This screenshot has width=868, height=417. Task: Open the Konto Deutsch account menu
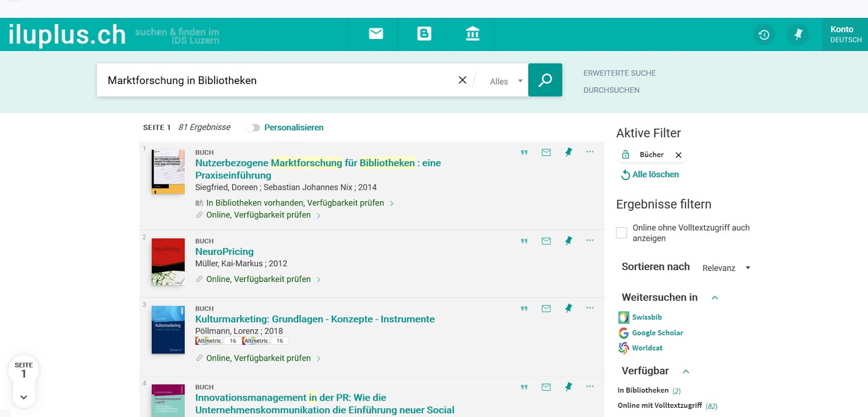click(846, 34)
